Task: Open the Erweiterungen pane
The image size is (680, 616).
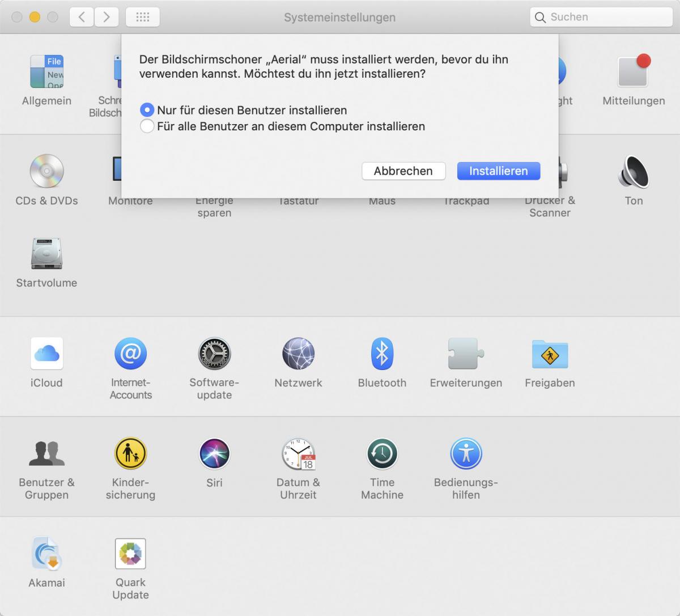Action: [466, 354]
